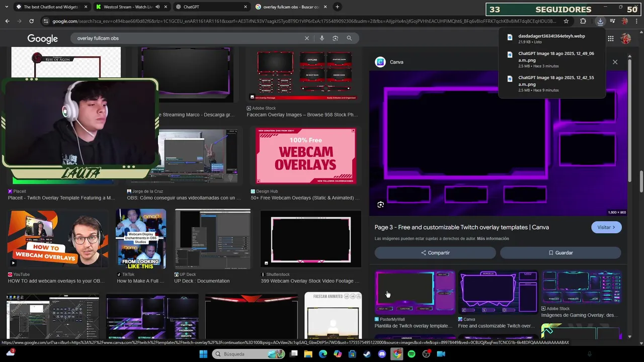The image size is (644, 362).
Task: Open the large purple overlay preview image
Action: 499,143
